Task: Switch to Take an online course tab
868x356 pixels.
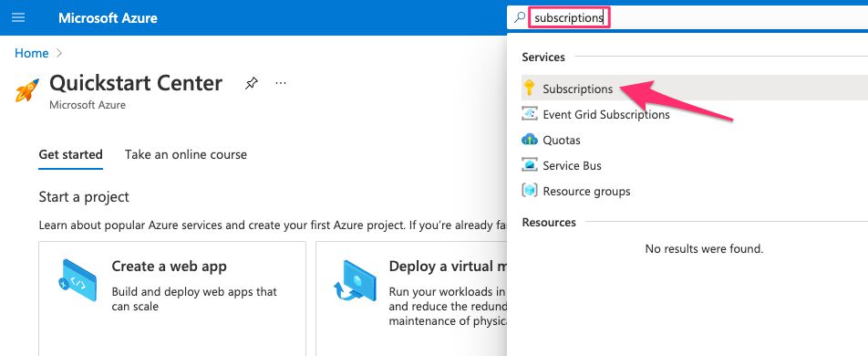Action: coord(185,154)
